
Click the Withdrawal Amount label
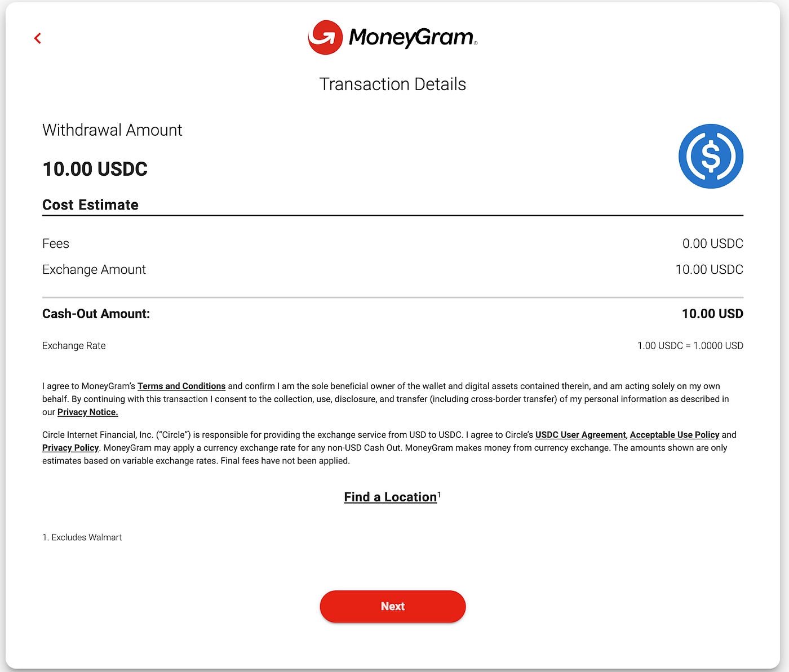click(112, 130)
